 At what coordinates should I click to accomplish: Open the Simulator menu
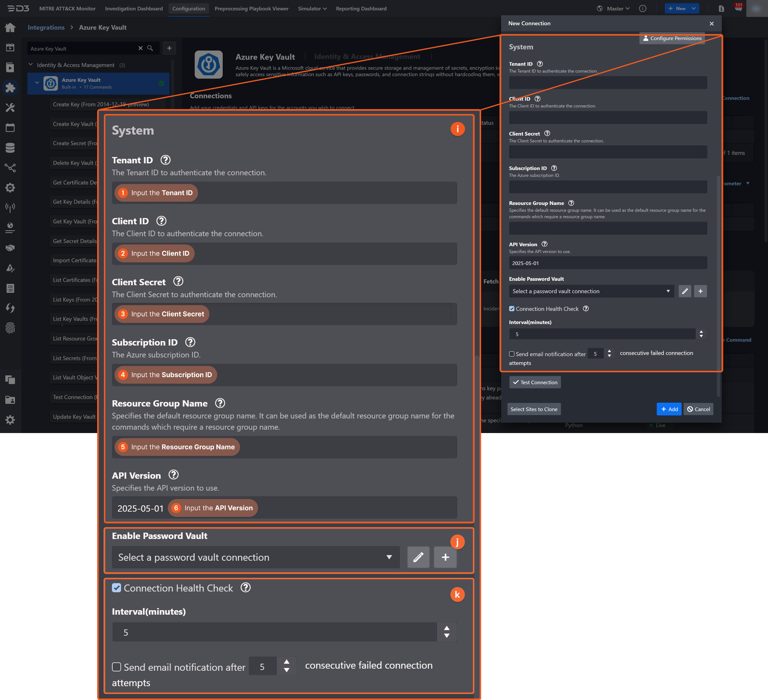pos(312,8)
